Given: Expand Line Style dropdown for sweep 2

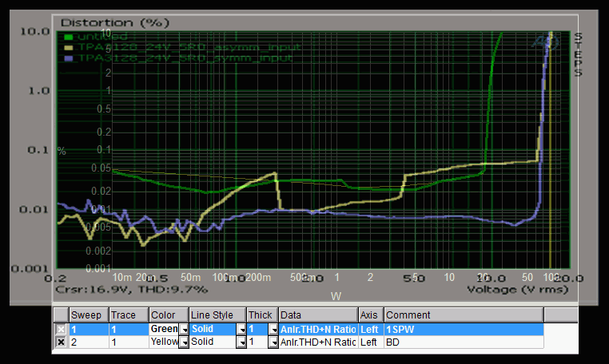Looking at the screenshot, I should (241, 342).
